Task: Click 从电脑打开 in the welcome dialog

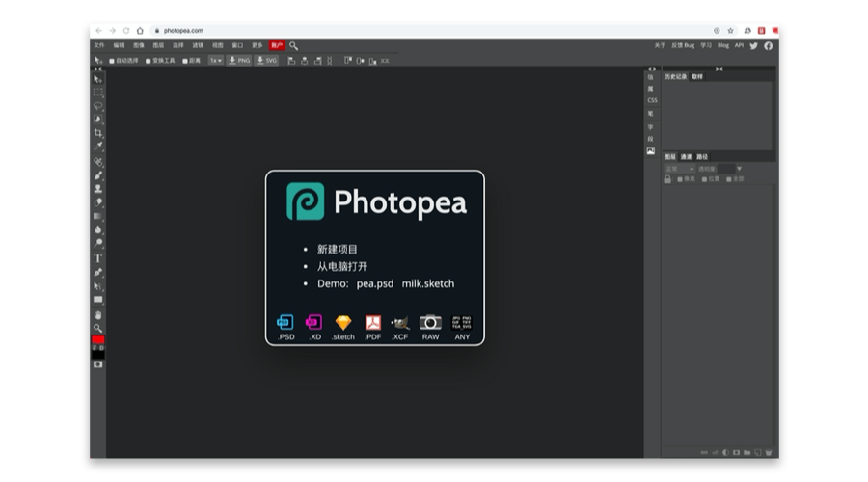Action: [x=342, y=267]
